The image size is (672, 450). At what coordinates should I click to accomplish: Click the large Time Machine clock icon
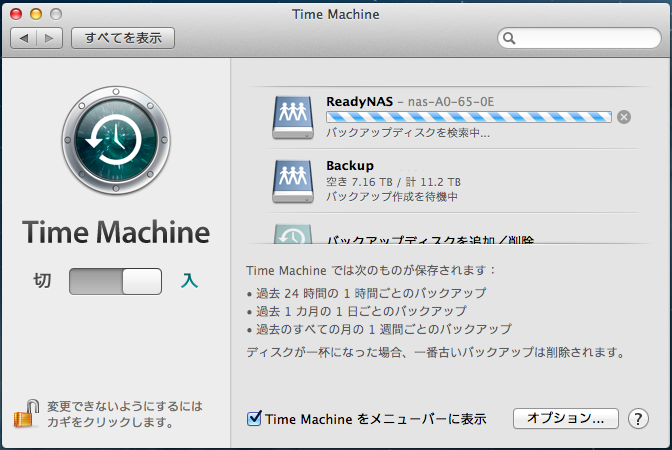(x=116, y=146)
